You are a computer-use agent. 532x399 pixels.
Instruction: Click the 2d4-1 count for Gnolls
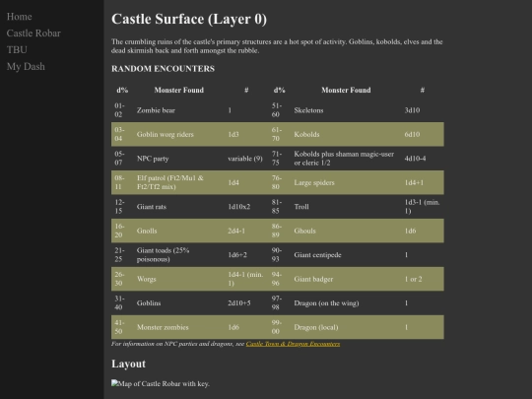pyautogui.click(x=236, y=231)
